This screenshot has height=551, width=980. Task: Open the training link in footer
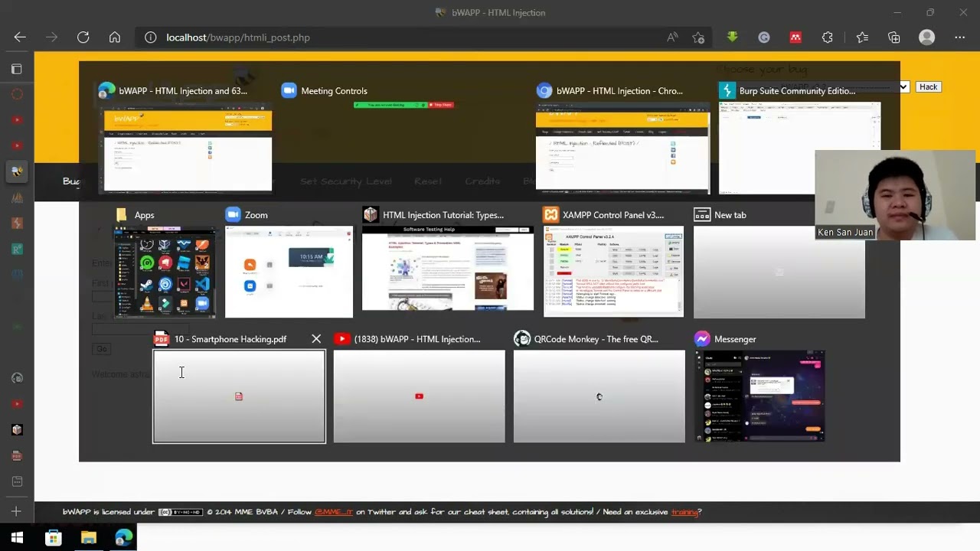click(x=684, y=512)
